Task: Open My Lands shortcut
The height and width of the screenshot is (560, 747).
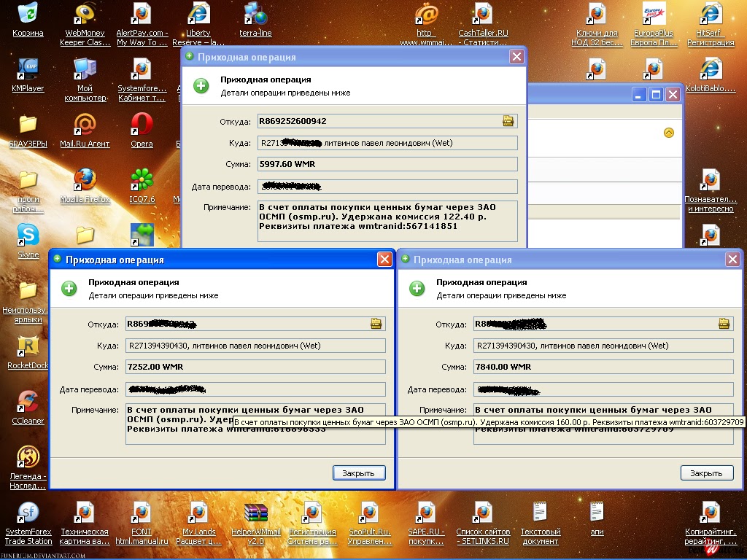Action: coord(198,524)
